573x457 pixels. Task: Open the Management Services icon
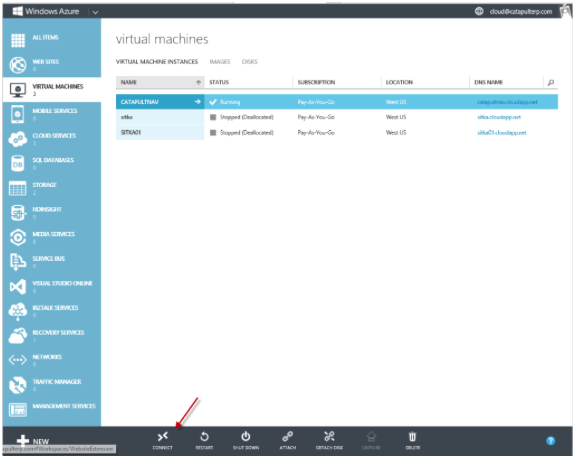click(18, 410)
